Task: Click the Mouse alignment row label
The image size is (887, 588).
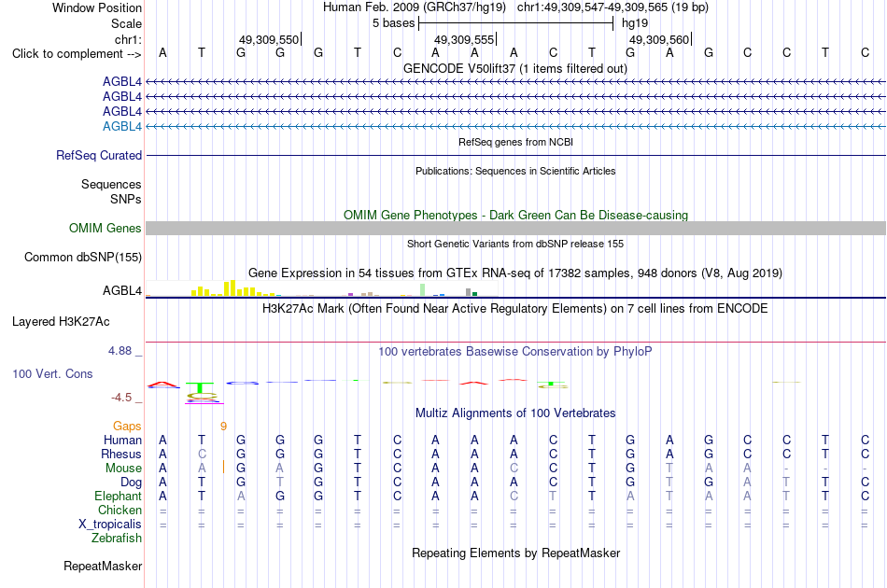Action: tap(124, 469)
